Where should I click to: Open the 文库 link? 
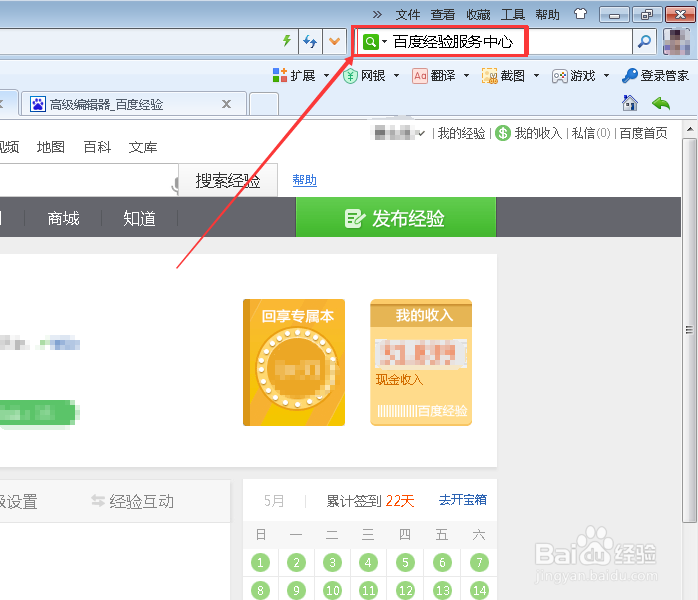[143, 147]
